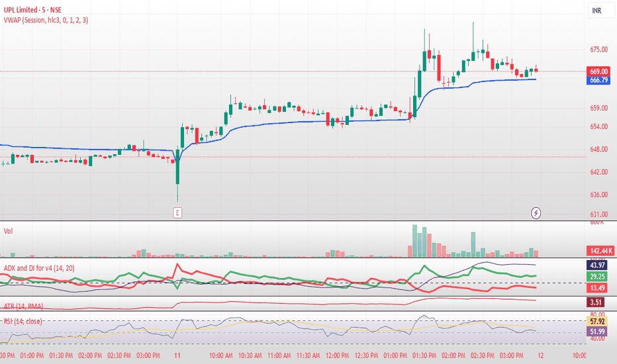The height and width of the screenshot is (364, 617).
Task: Click the blue 666.79 VWAP value label
Action: pos(598,80)
